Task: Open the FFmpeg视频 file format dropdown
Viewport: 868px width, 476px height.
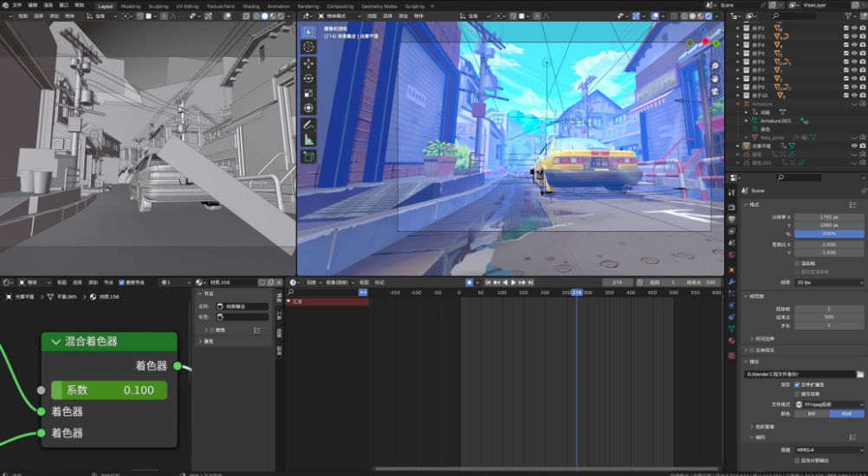Action: tap(829, 404)
